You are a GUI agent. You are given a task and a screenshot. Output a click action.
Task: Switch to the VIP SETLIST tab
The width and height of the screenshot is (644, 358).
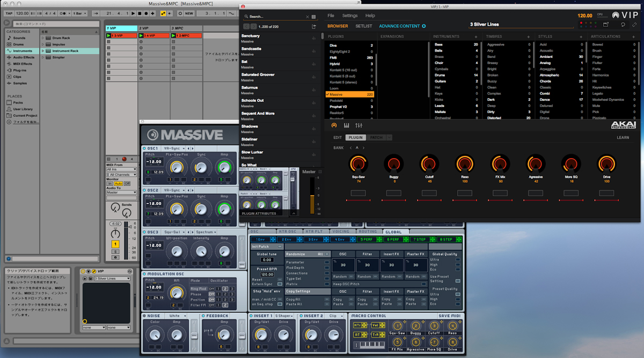pos(363,26)
